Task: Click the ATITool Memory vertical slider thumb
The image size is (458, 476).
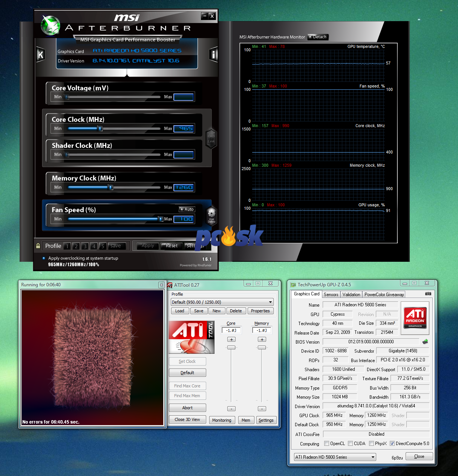Action: coord(262,347)
